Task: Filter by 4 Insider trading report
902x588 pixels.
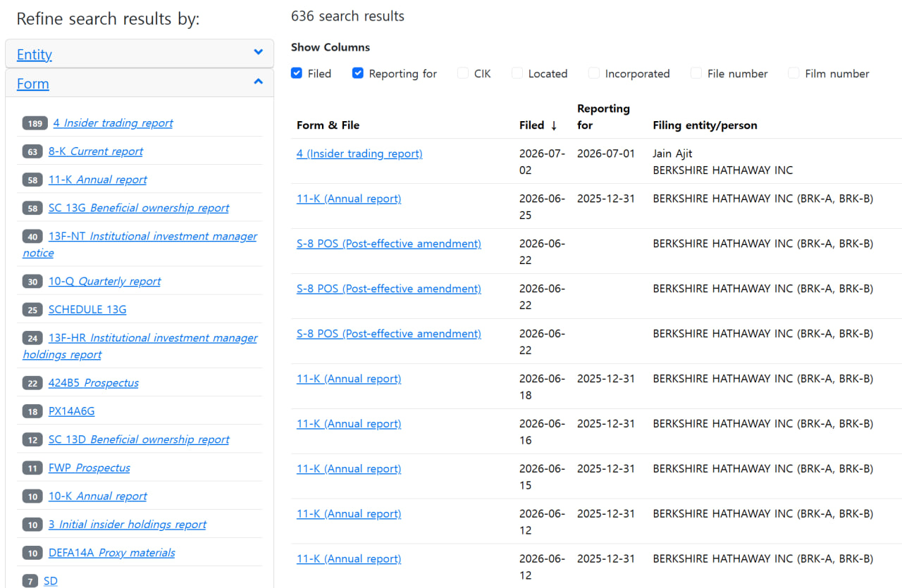Action: (x=113, y=123)
